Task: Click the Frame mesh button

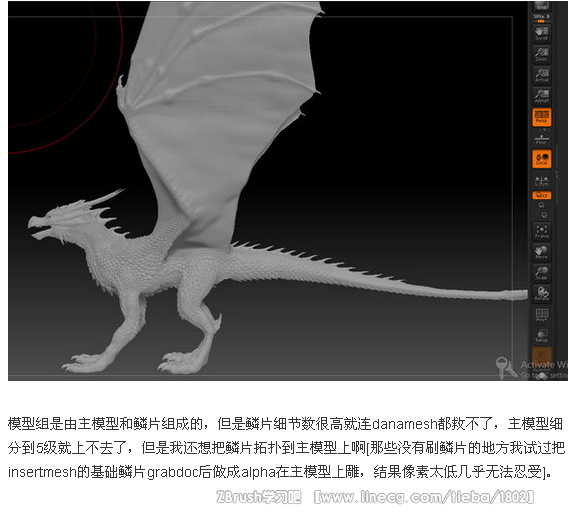Action: [541, 232]
